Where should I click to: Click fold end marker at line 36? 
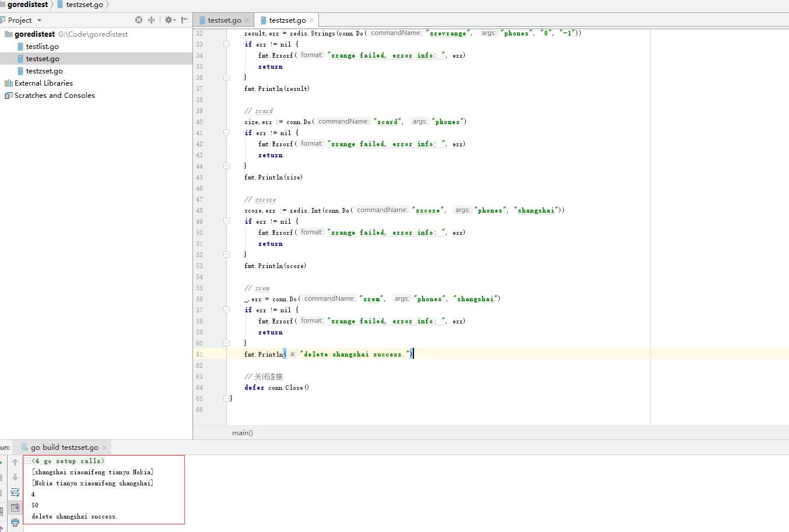pyautogui.click(x=226, y=77)
